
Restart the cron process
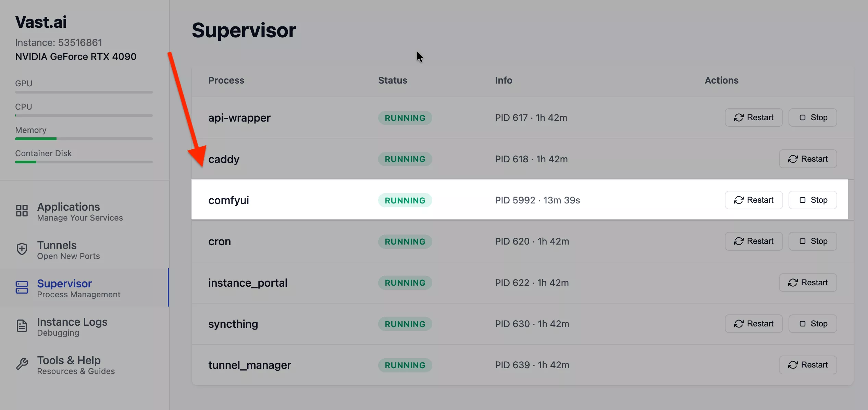click(x=754, y=241)
